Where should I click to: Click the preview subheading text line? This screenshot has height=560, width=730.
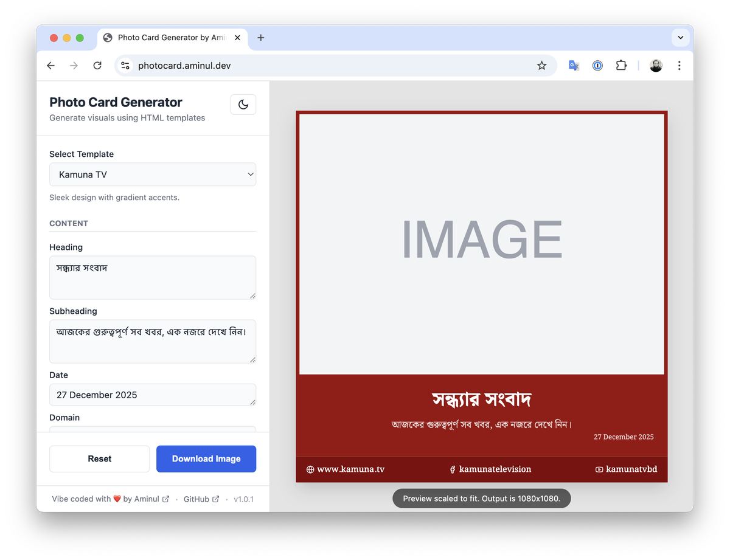[x=482, y=424]
